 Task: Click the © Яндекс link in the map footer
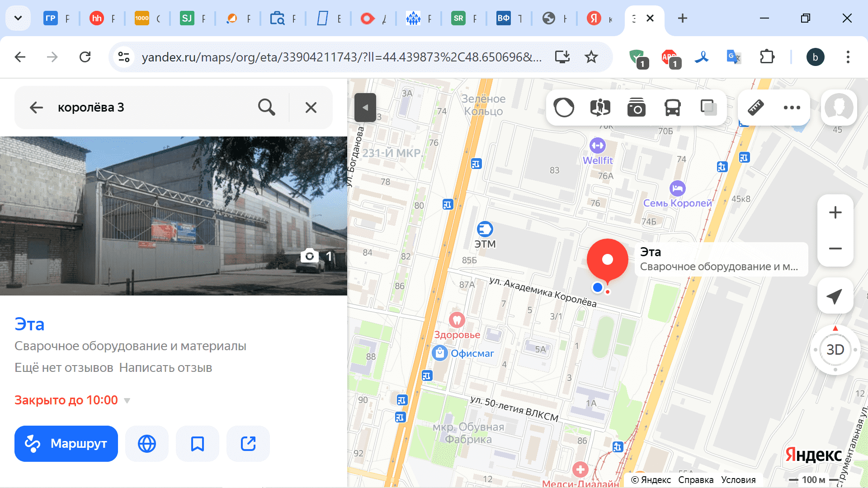point(651,480)
